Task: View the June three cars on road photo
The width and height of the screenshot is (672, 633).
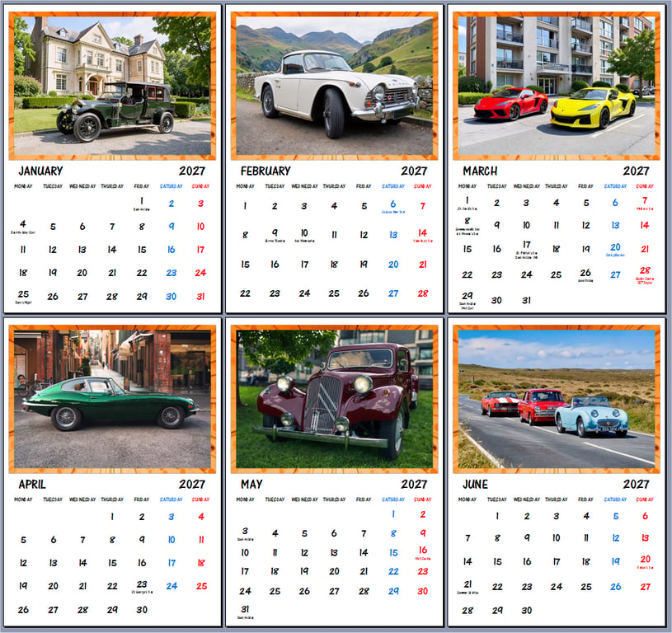Action: click(557, 399)
